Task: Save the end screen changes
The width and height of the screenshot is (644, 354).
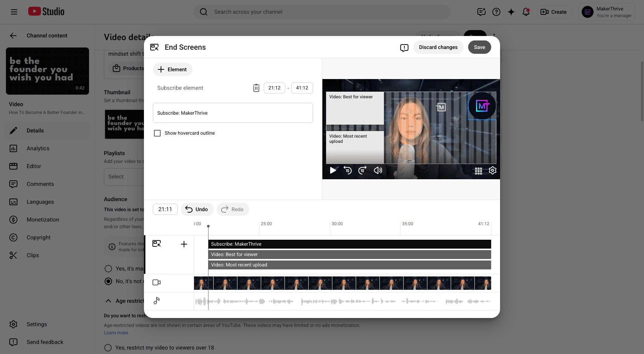Action: pos(480,47)
